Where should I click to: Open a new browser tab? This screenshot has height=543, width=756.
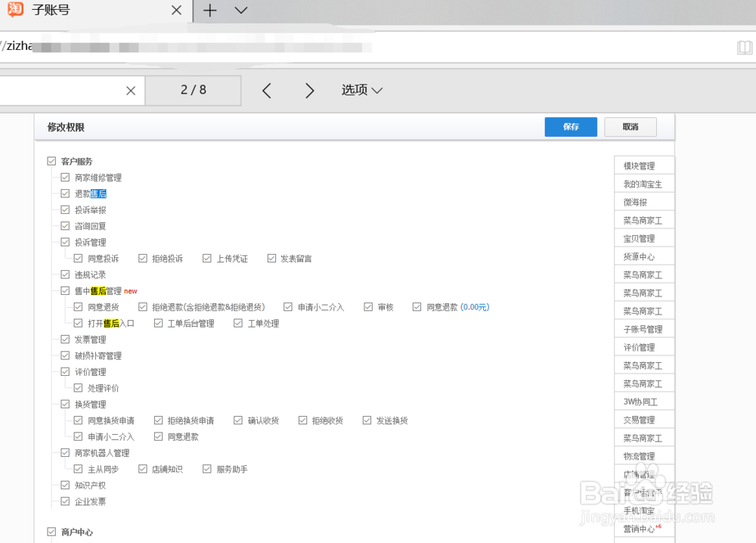209,10
